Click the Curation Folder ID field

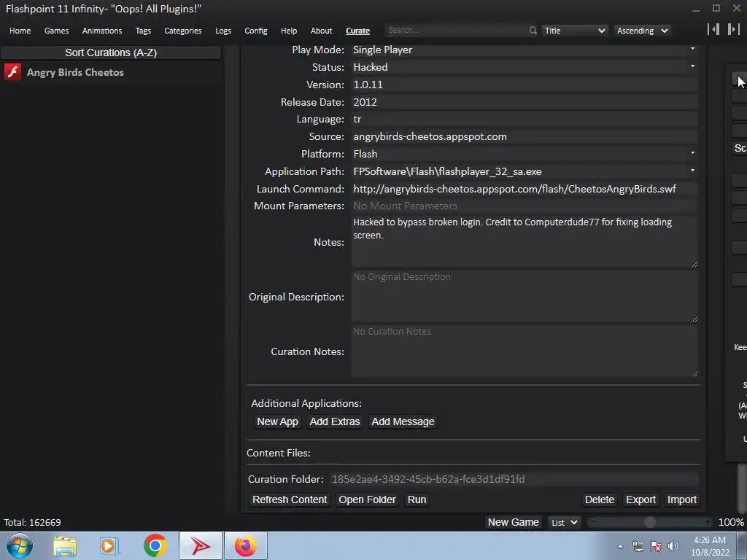point(514,479)
